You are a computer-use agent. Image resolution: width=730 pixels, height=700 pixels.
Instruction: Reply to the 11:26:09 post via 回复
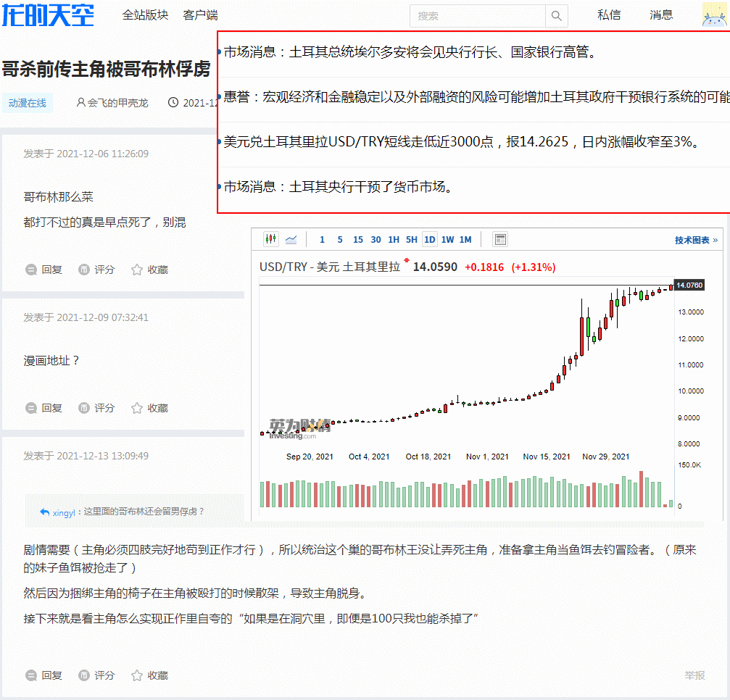43,270
